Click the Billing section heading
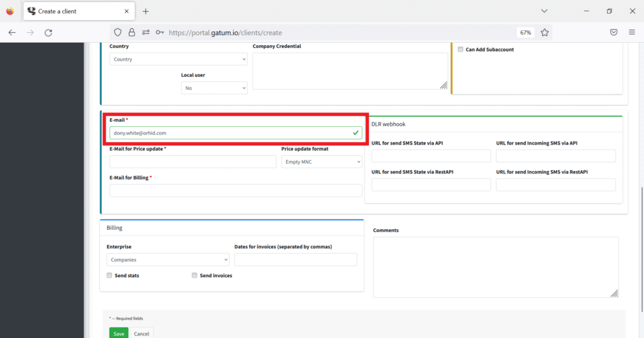 [114, 227]
